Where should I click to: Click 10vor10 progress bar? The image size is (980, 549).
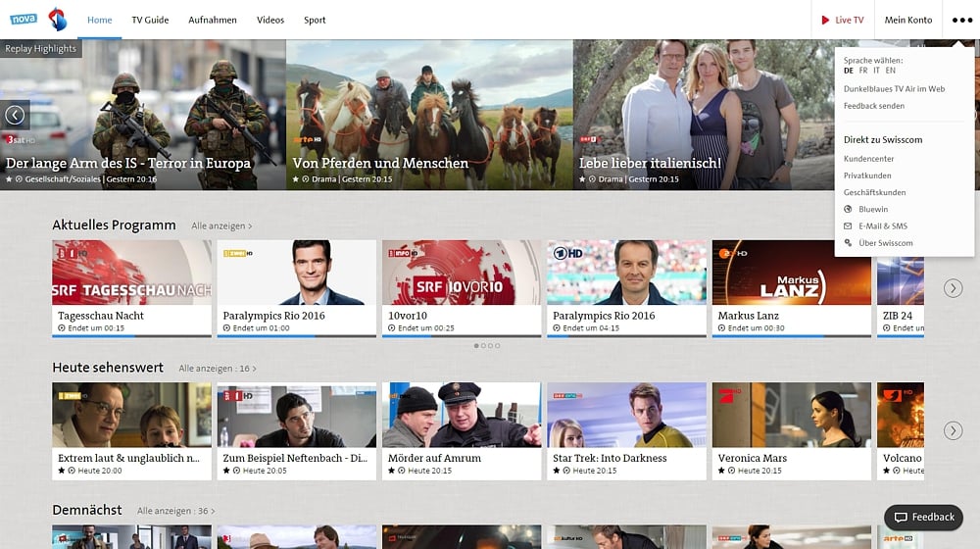[462, 336]
